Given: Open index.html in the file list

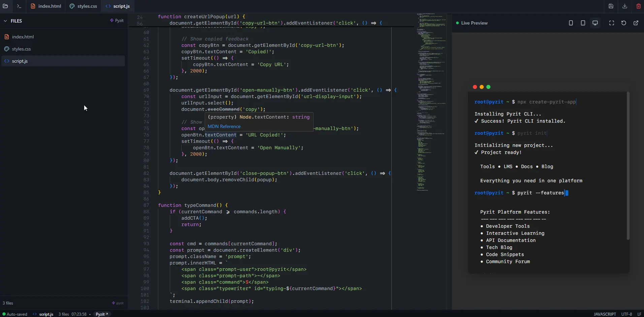Looking at the screenshot, I should (x=63, y=37).
